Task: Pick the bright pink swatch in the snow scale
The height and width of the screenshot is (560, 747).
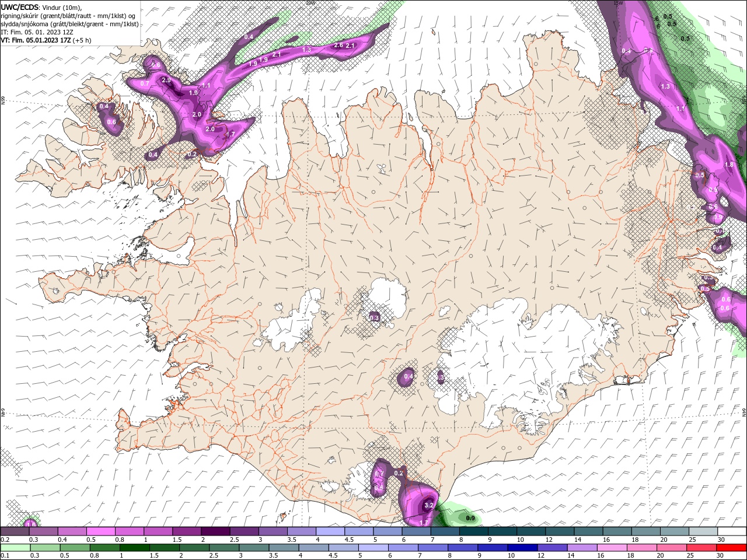Action: click(x=100, y=531)
